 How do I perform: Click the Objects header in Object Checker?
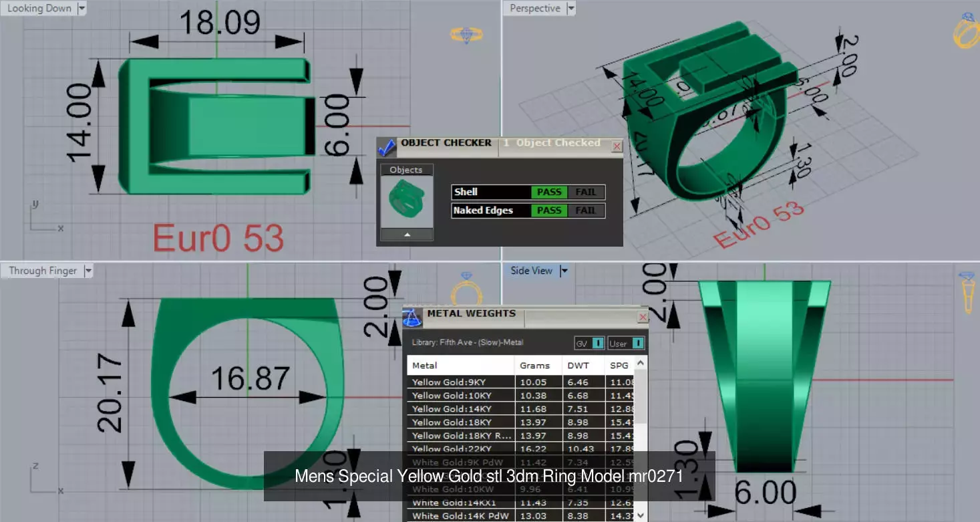[x=406, y=170]
